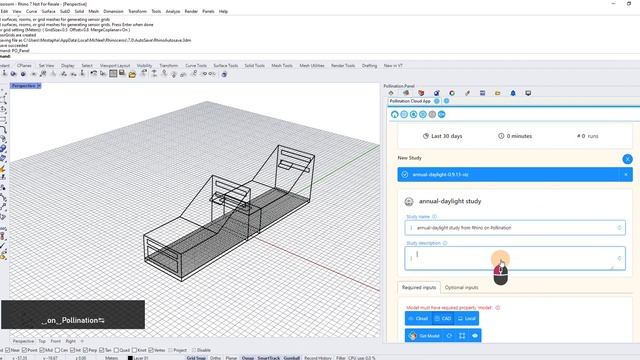Open the Layer 01 selector in the status bar

[138, 358]
